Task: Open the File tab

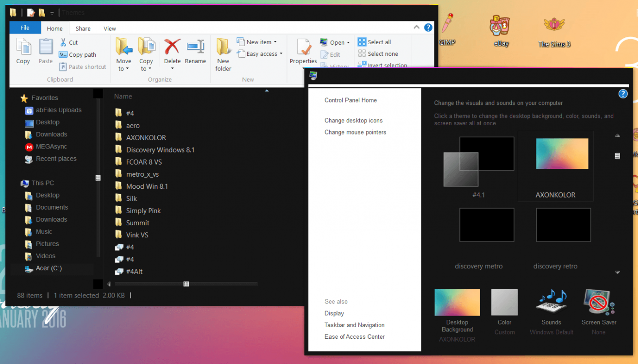Action: 25,28
